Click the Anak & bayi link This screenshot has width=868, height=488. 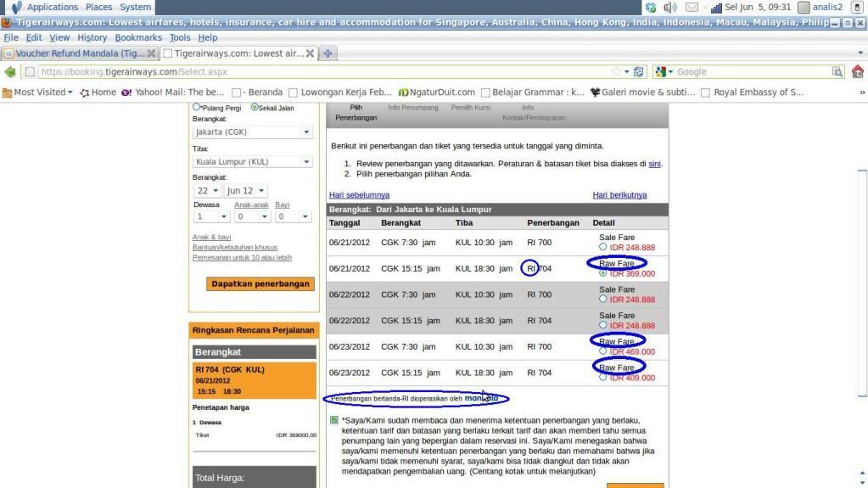pyautogui.click(x=211, y=237)
